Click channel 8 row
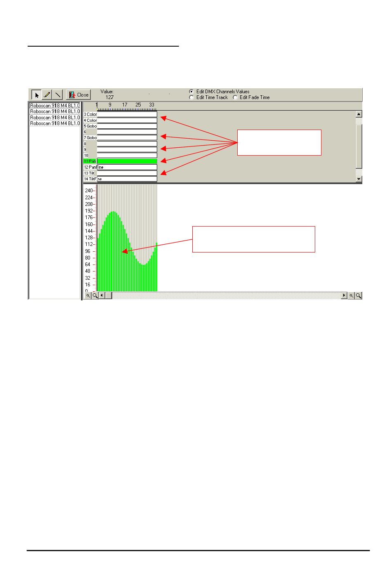This screenshot has width=392, height=569. [120, 144]
